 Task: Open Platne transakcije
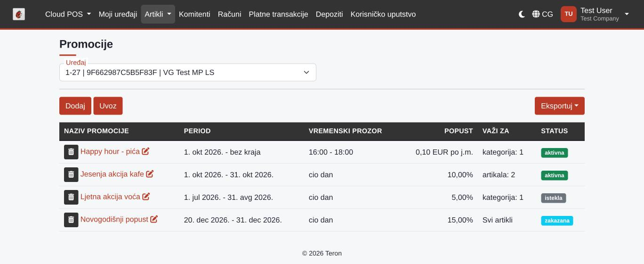(279, 14)
